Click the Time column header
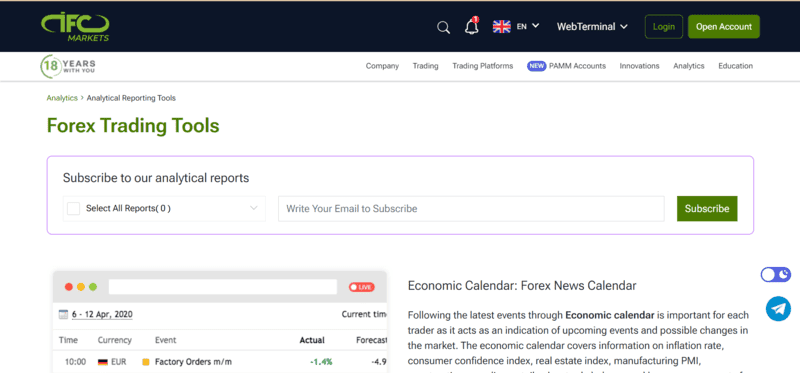Image resolution: width=800 pixels, height=373 pixels. (x=68, y=340)
